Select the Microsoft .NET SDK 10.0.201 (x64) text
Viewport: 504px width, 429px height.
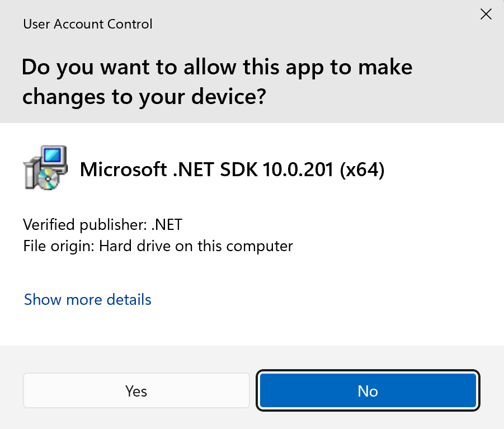pos(232,169)
